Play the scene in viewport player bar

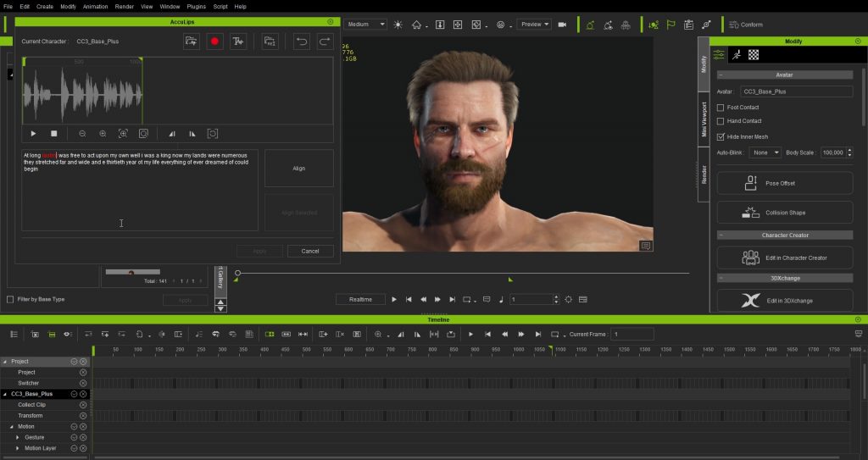pos(394,300)
